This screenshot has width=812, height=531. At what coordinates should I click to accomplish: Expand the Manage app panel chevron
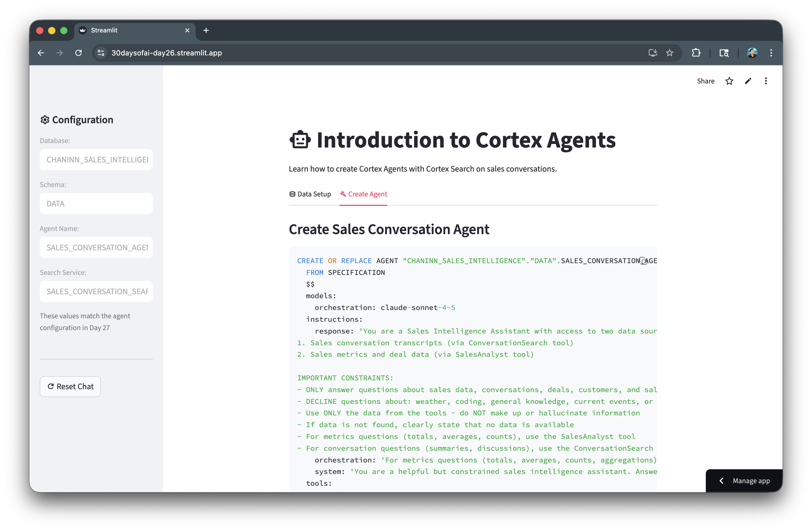[721, 481]
